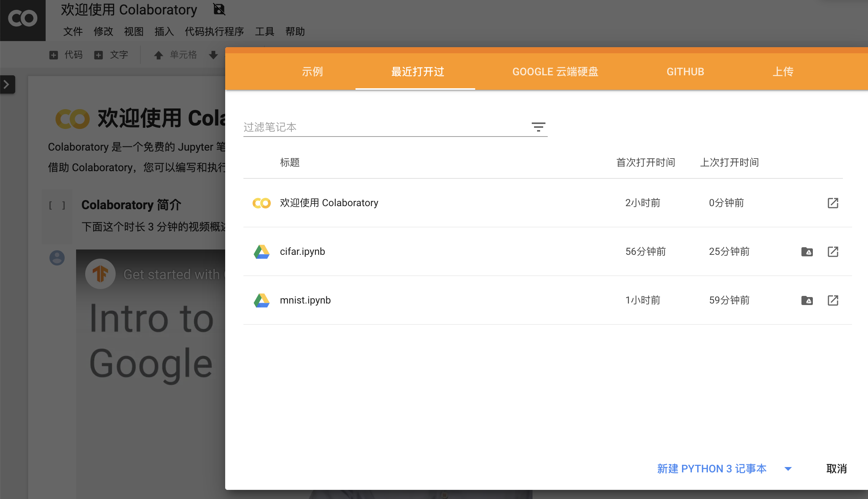Viewport: 868px width, 499px height.
Task: Click the 取消 button to close dialog
Action: point(836,469)
